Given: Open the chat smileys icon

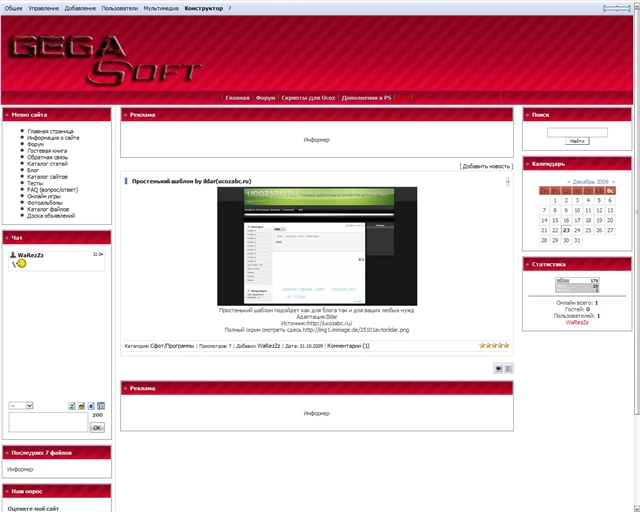Looking at the screenshot, I should [x=82, y=405].
